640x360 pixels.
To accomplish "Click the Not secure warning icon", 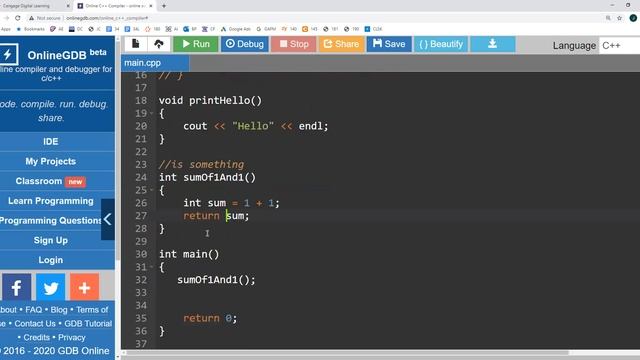I will point(31,18).
